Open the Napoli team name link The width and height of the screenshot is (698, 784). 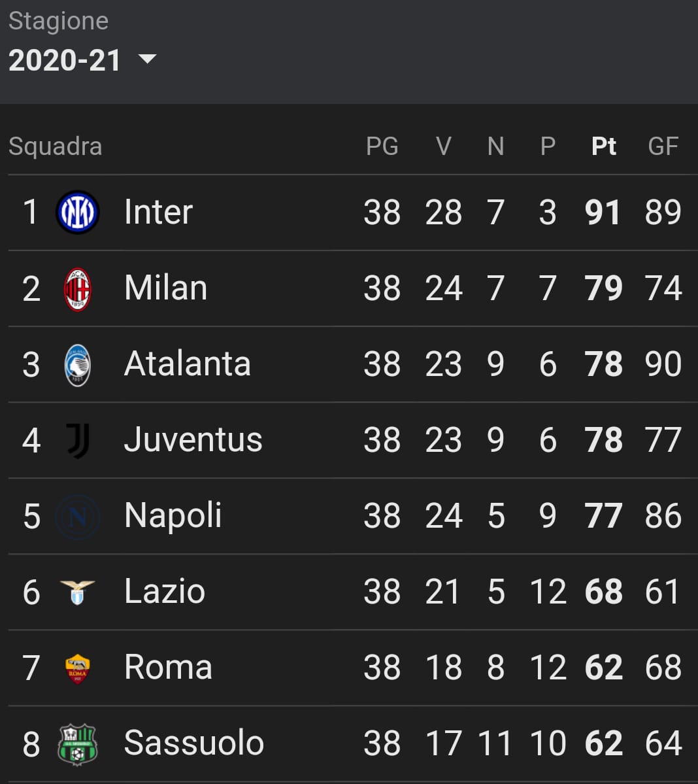pos(173,516)
